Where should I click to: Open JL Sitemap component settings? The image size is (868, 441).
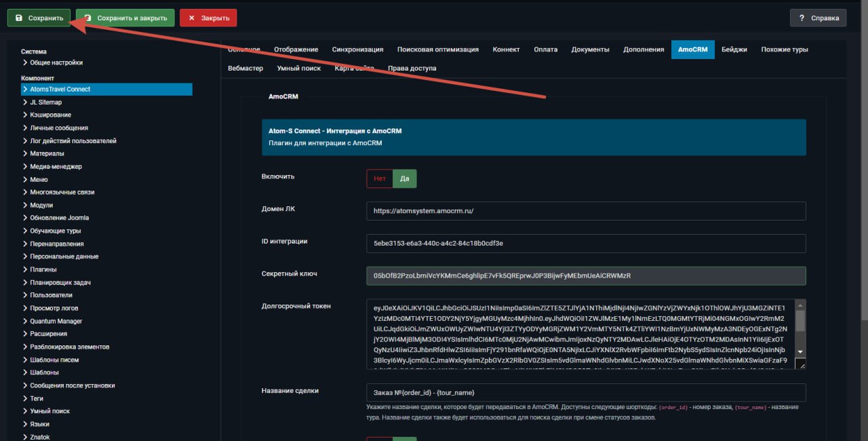click(45, 102)
